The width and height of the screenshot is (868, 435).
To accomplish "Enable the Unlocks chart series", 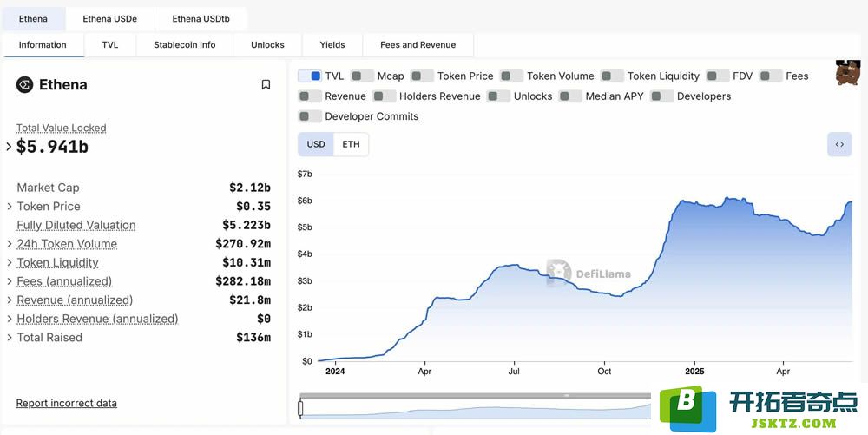I will coord(498,96).
